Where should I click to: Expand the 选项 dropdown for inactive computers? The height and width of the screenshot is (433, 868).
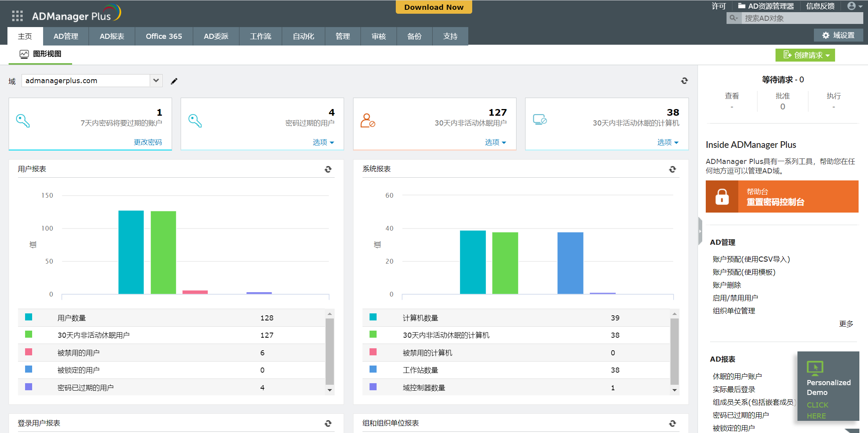click(667, 142)
